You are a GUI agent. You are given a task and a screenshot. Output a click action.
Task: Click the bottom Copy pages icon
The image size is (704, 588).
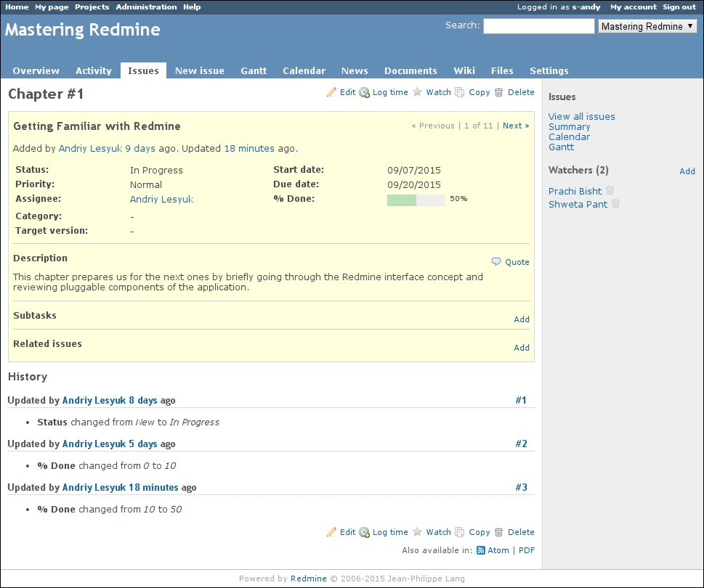tap(459, 532)
